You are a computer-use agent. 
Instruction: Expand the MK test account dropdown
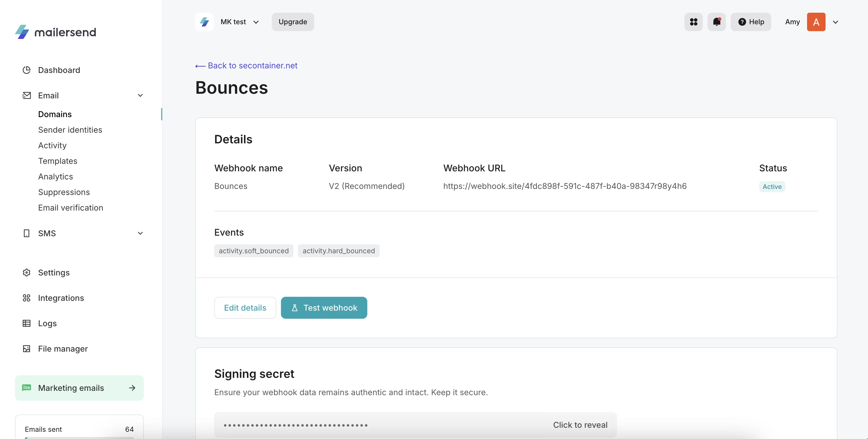click(256, 22)
